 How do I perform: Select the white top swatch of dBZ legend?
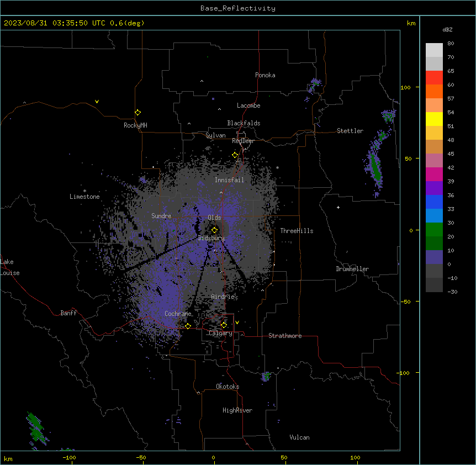pos(434,50)
